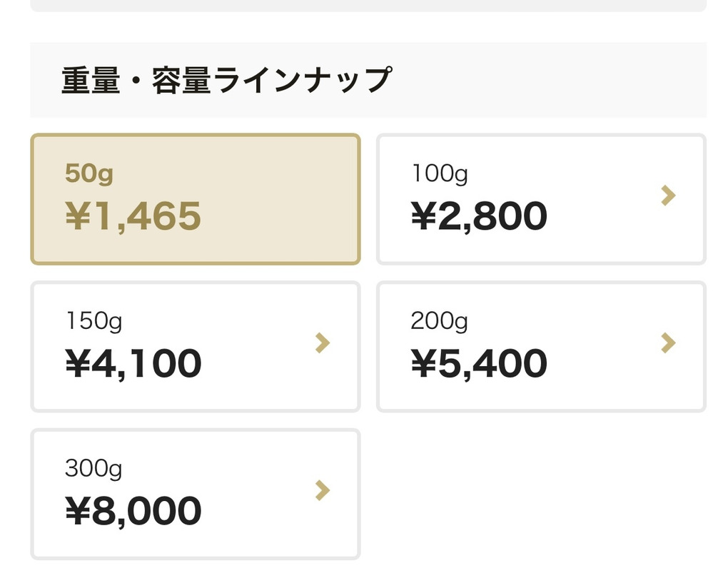Click the 200g weight label
This screenshot has width=713, height=588.
tap(439, 321)
